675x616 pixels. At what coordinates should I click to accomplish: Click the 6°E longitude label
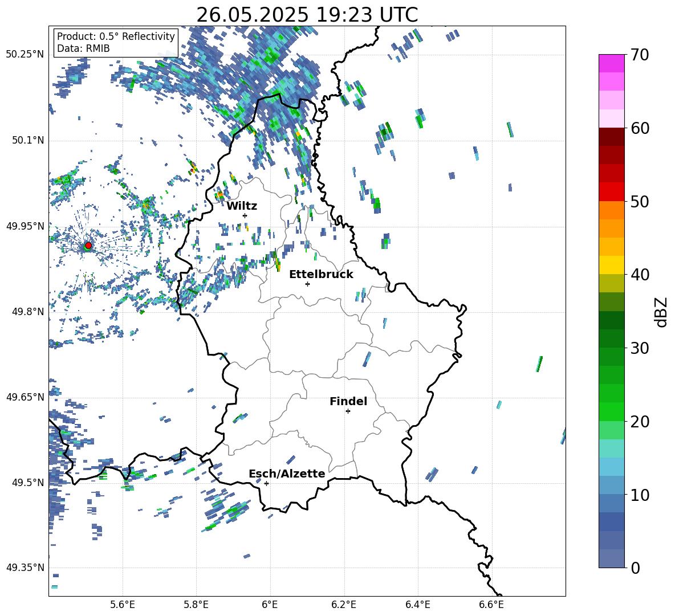pos(270,605)
